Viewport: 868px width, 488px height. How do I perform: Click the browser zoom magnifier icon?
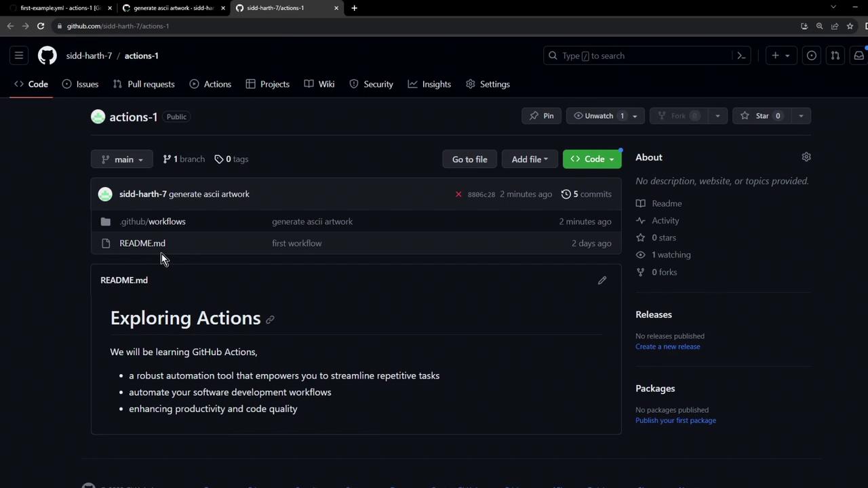819,26
